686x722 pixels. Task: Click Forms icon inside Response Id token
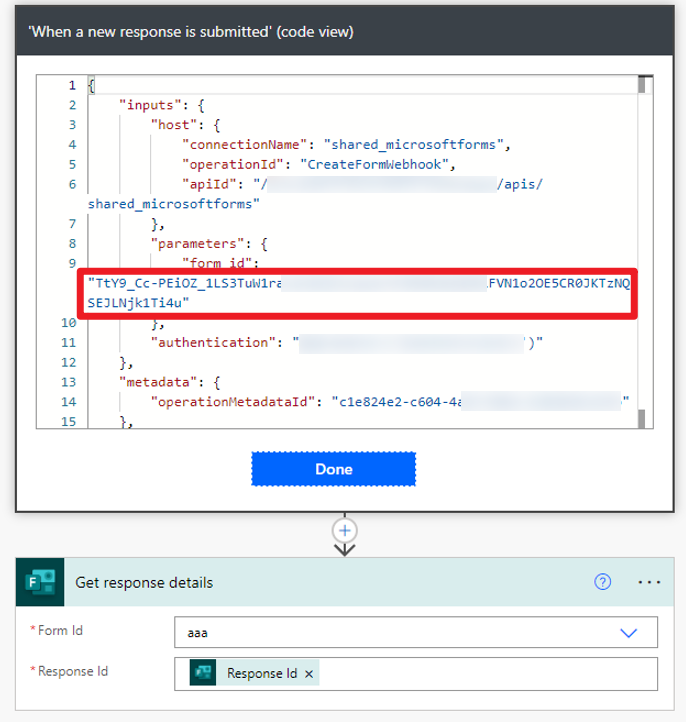click(206, 674)
